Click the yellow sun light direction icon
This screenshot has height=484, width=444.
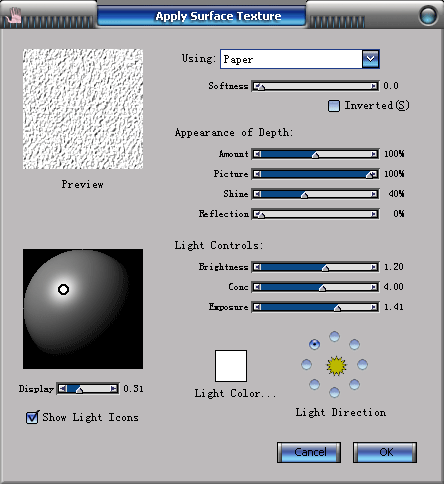tap(336, 366)
